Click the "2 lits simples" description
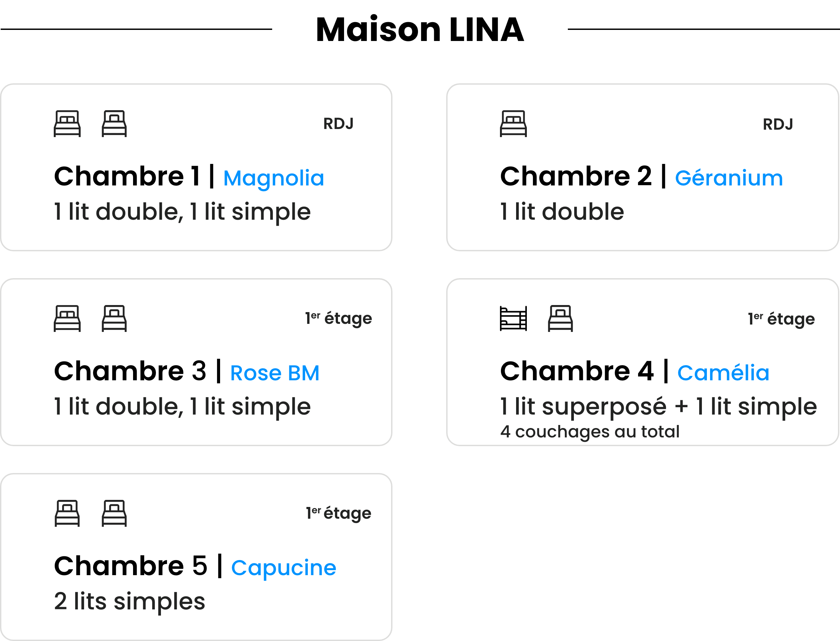840x641 pixels. (x=129, y=601)
